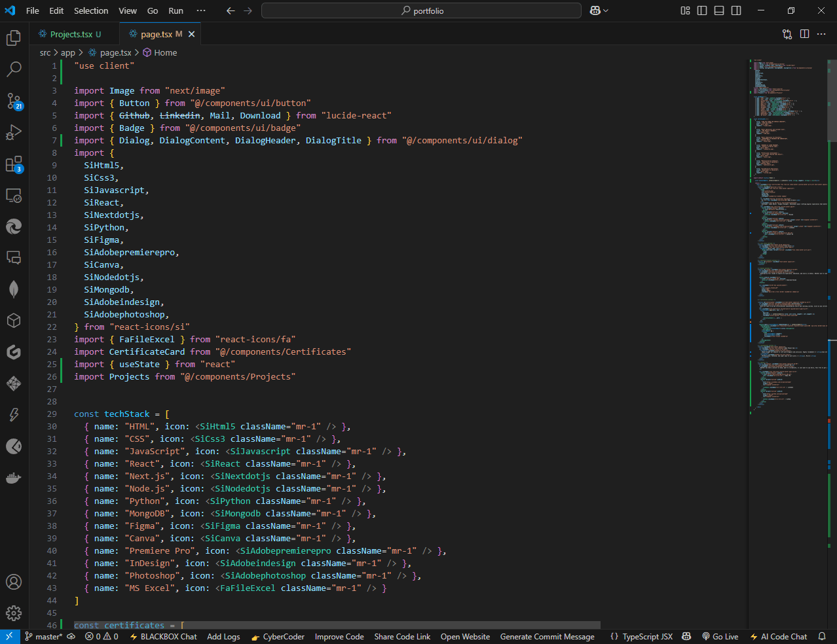The height and width of the screenshot is (644, 837).
Task: Open AI Code Chat from status bar
Action: tap(779, 637)
